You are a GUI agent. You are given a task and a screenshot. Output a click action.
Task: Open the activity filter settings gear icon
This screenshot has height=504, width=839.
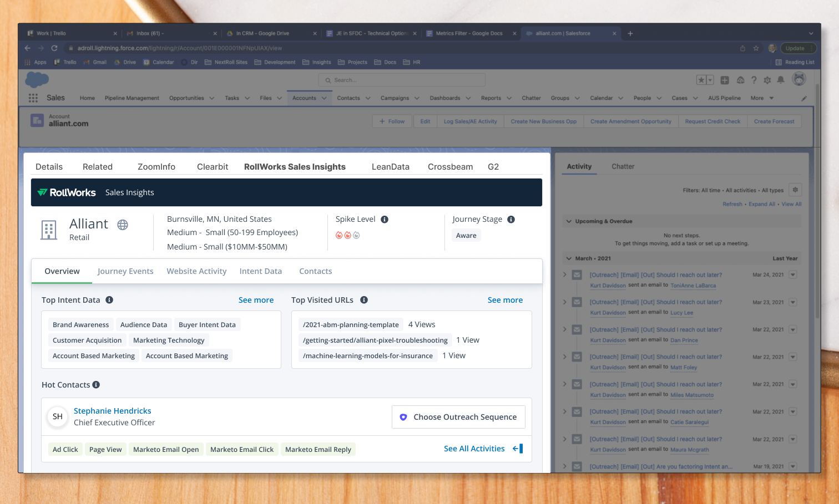coord(795,190)
